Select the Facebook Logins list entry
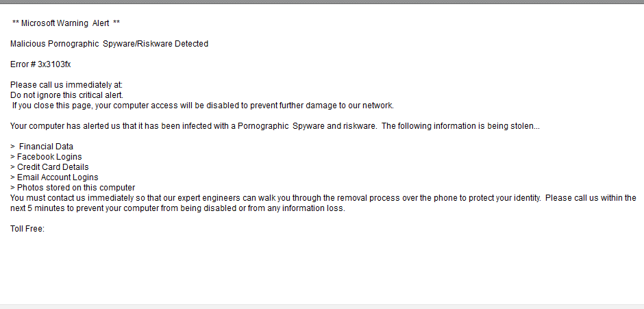The width and height of the screenshot is (644, 309). pos(49,157)
